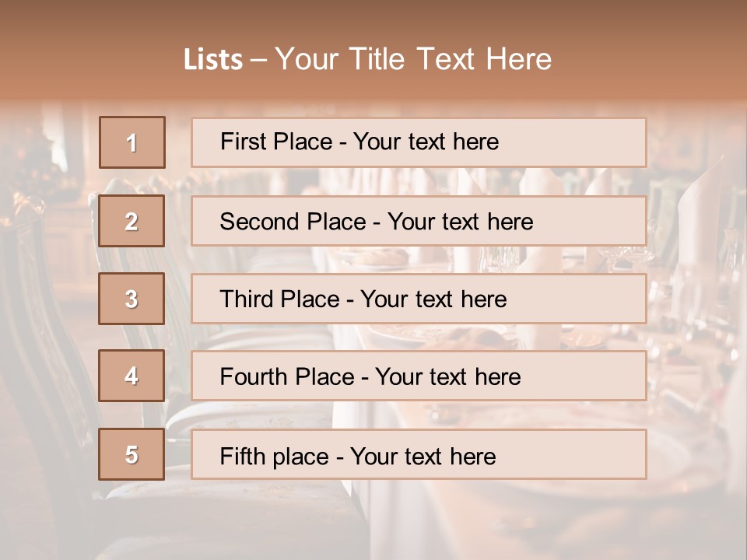Click the number 5 box
The height and width of the screenshot is (560, 747).
132,454
